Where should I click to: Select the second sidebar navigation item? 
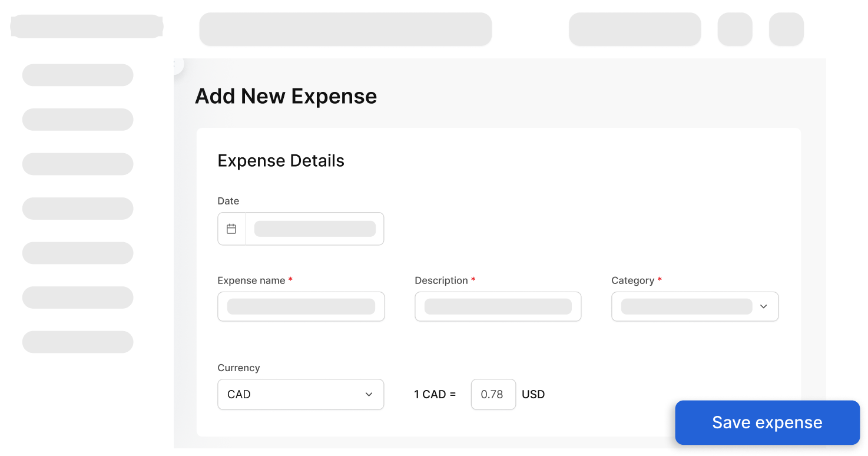77,119
